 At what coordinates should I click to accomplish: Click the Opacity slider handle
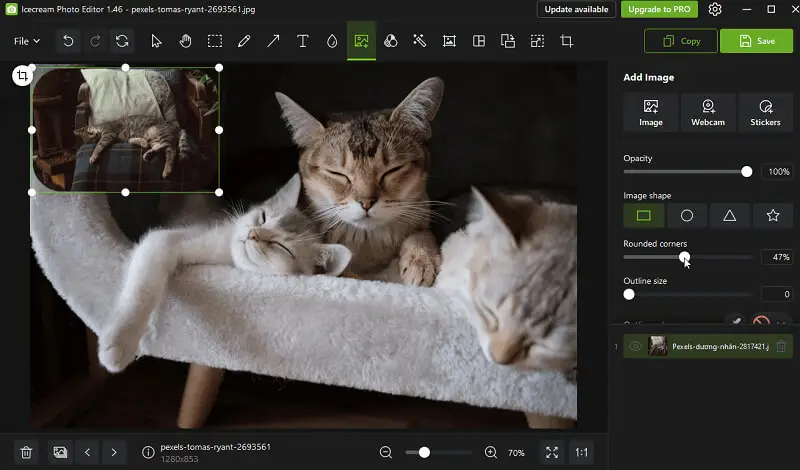(x=746, y=172)
